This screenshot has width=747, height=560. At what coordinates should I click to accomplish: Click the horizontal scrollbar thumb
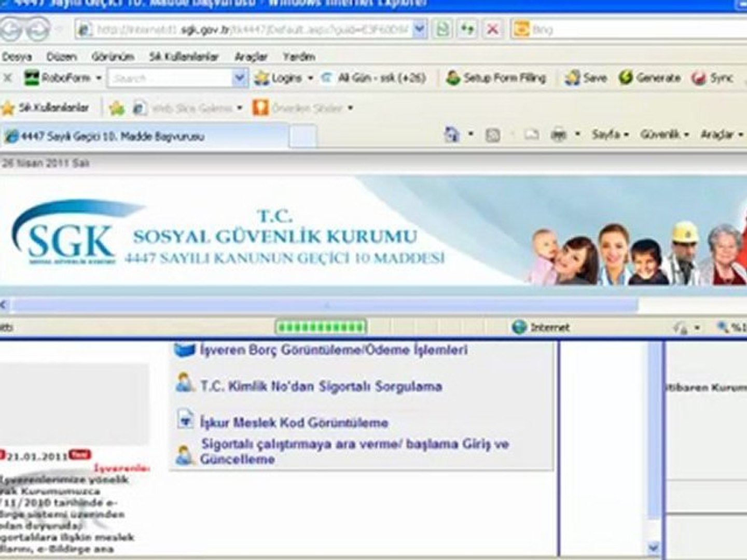pyautogui.click(x=325, y=305)
